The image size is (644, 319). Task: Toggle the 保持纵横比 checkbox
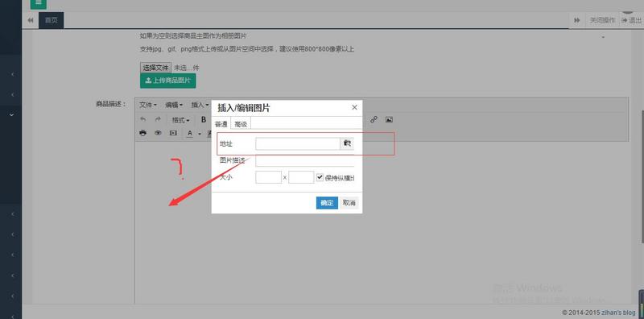[x=320, y=177]
